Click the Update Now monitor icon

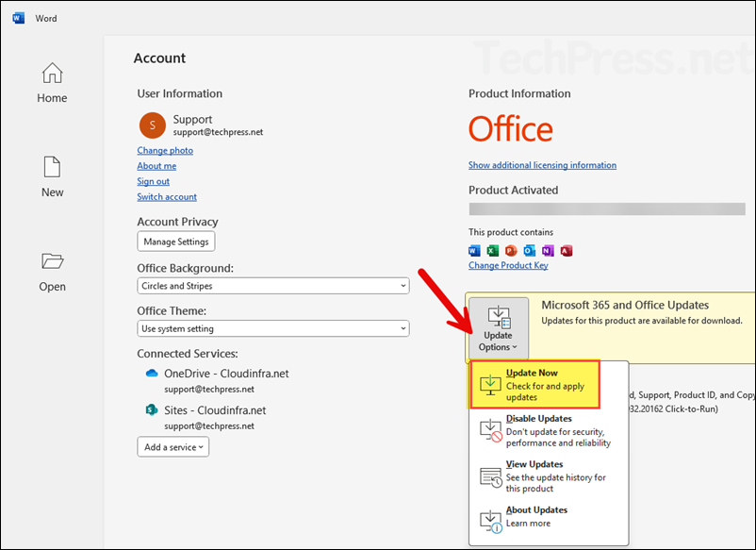coord(490,385)
